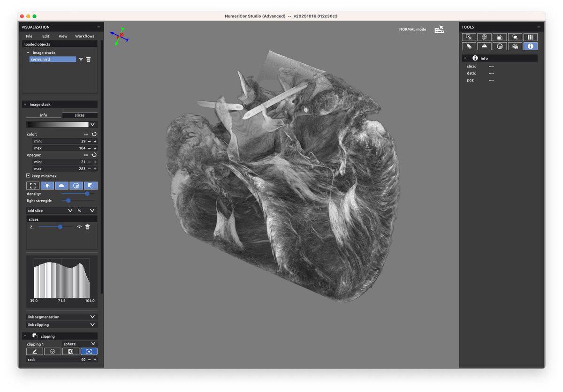
Task: Activate the info tool button
Action: [531, 46]
